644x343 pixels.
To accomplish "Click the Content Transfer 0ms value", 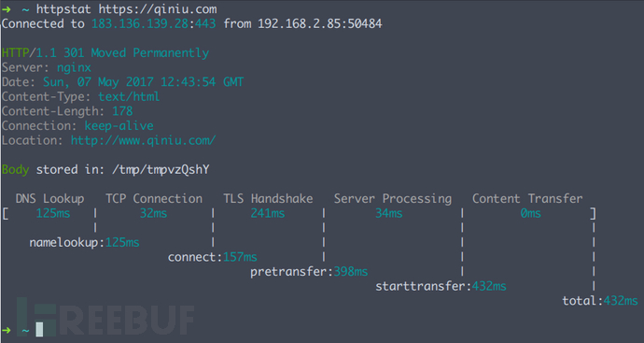I will coord(530,213).
